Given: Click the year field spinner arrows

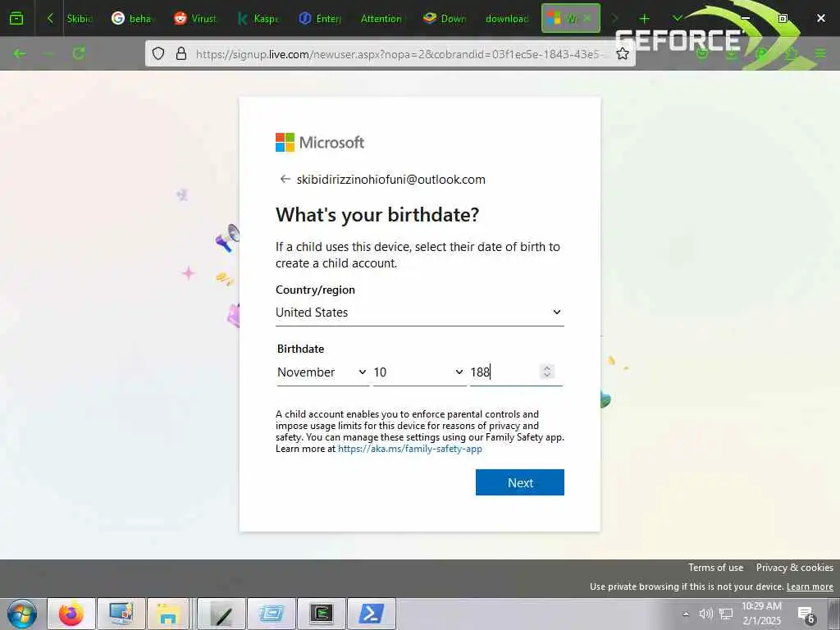Looking at the screenshot, I should point(547,372).
